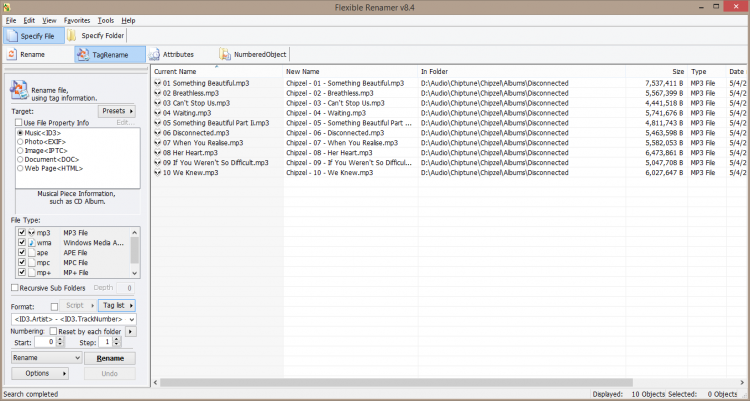This screenshot has height=401, width=750.
Task: Uncheck the mpc file type checkbox
Action: 22,262
